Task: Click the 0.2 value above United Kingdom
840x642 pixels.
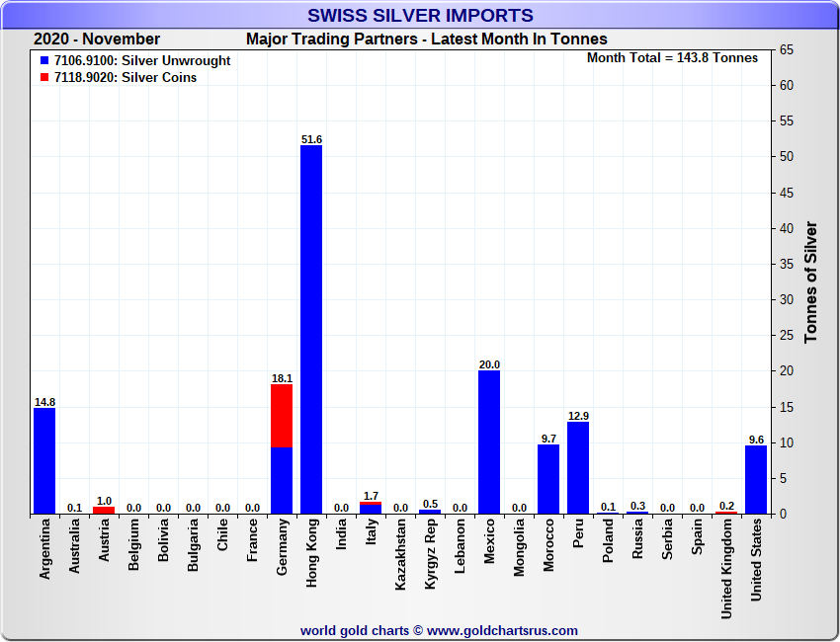Action: click(726, 506)
